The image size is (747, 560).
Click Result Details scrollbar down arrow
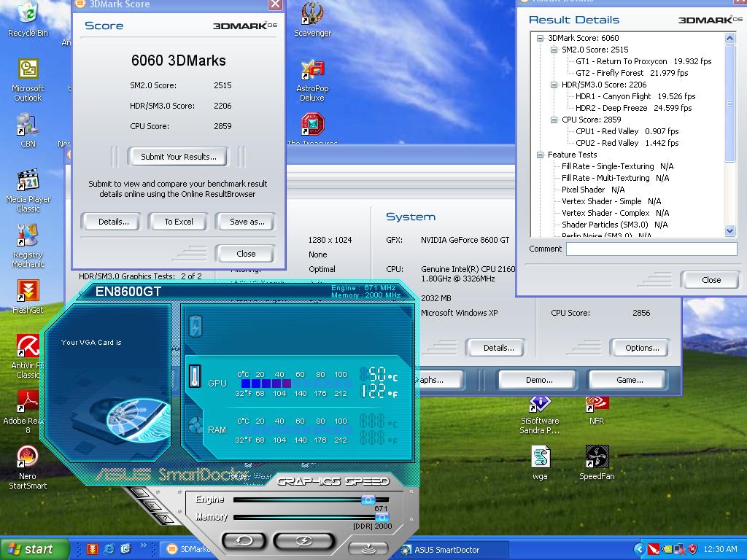[729, 231]
